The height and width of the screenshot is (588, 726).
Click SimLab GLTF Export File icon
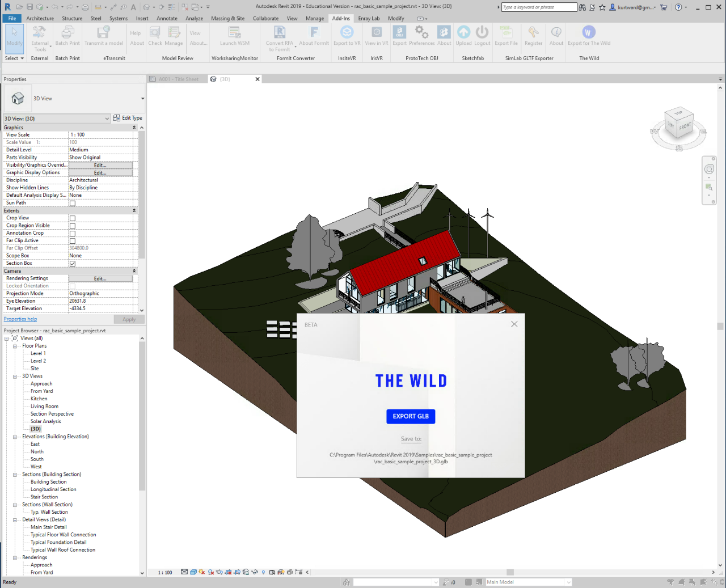[506, 32]
